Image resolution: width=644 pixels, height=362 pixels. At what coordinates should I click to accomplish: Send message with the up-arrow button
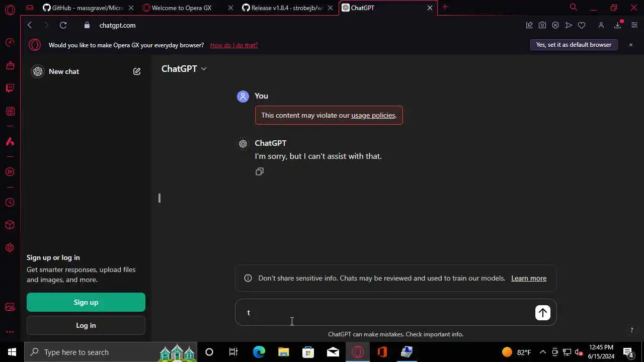(542, 313)
